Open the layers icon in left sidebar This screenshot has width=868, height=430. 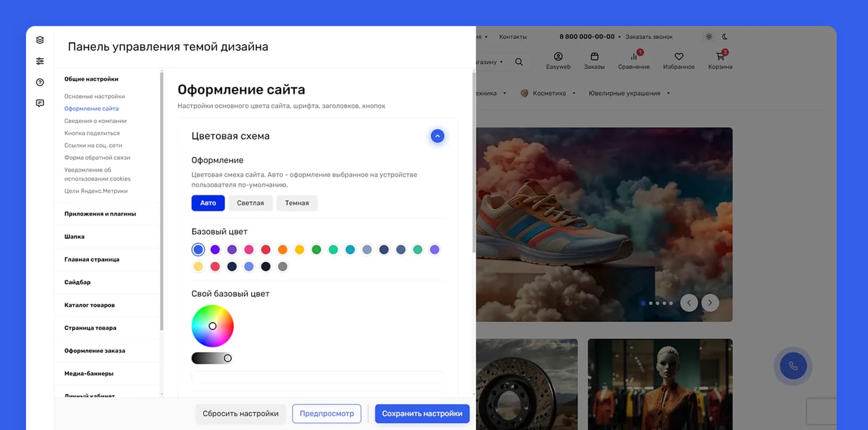pos(40,40)
